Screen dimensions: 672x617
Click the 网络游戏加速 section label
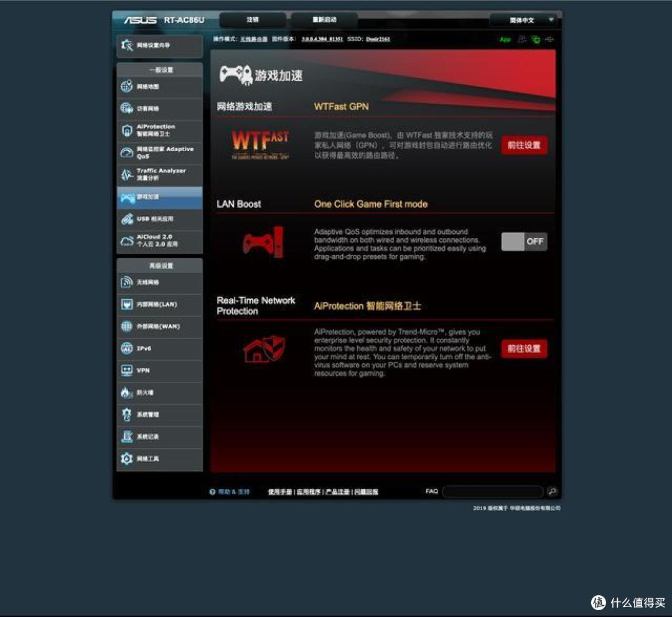245,107
